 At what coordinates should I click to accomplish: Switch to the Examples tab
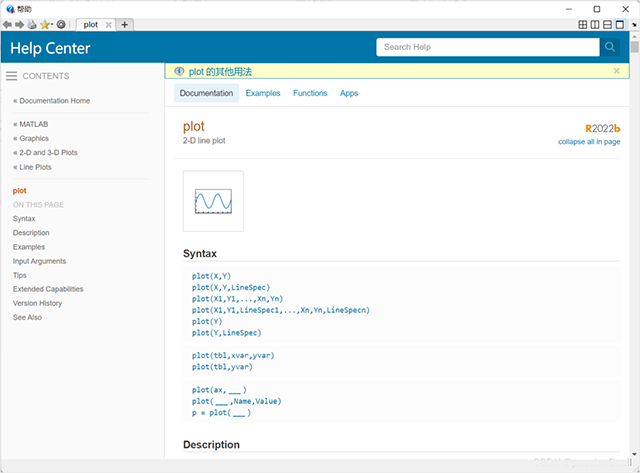click(263, 93)
